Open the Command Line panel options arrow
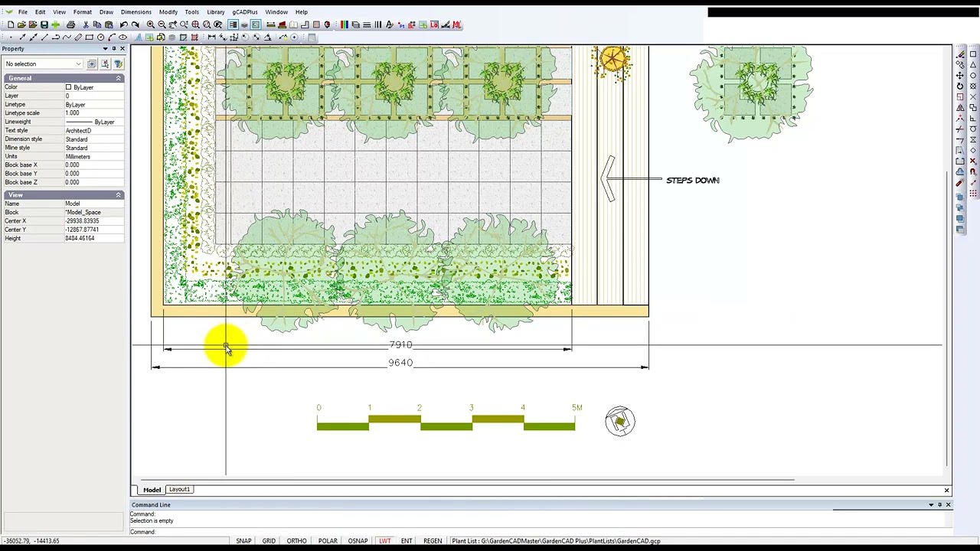Image resolution: width=980 pixels, height=551 pixels. (931, 505)
